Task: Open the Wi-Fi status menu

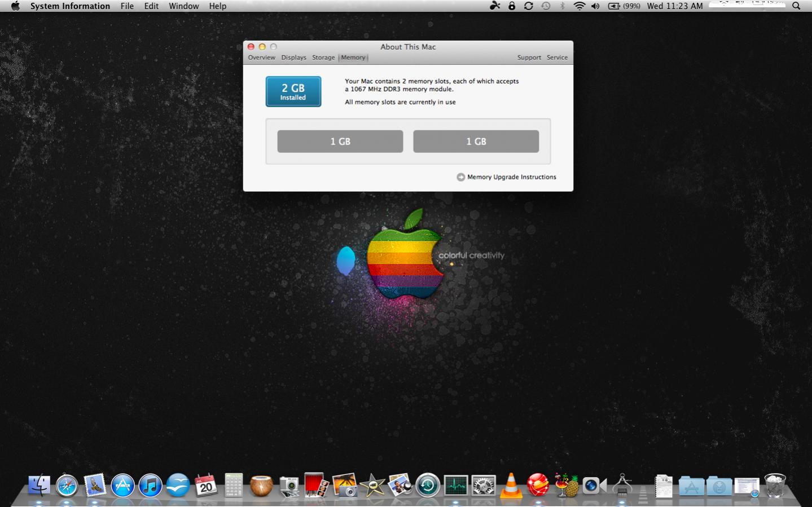Action: [x=579, y=6]
